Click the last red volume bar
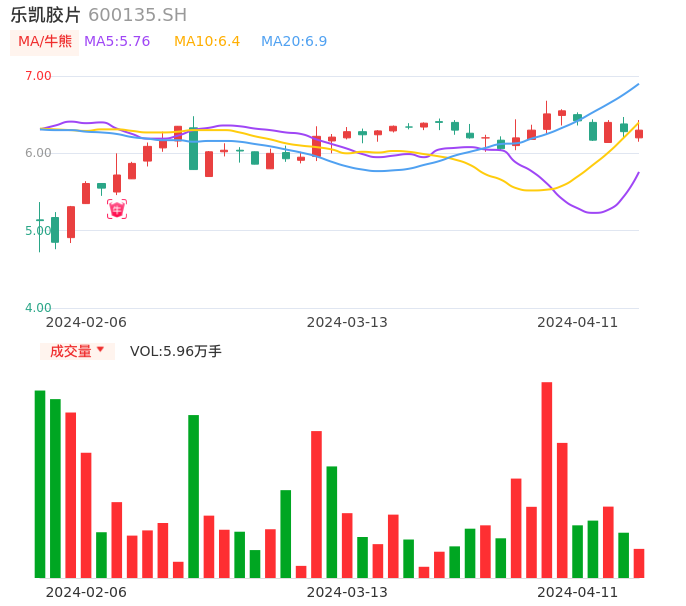This screenshot has width=686, height=606. coord(639,564)
